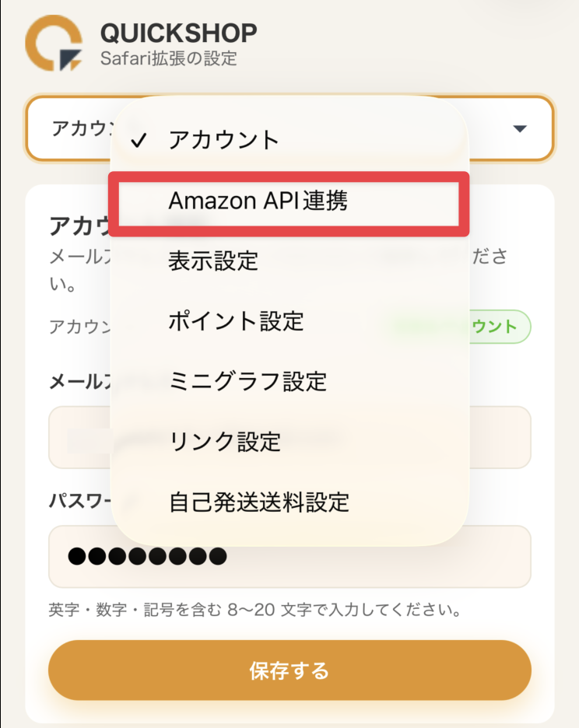Click the QUICKSHOP title text
579x728 pixels.
point(178,33)
